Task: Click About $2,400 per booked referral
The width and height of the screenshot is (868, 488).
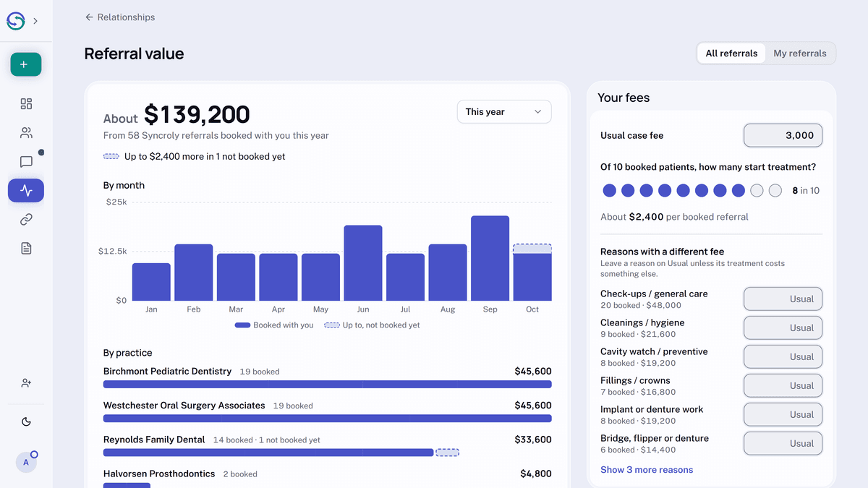Action: [674, 217]
